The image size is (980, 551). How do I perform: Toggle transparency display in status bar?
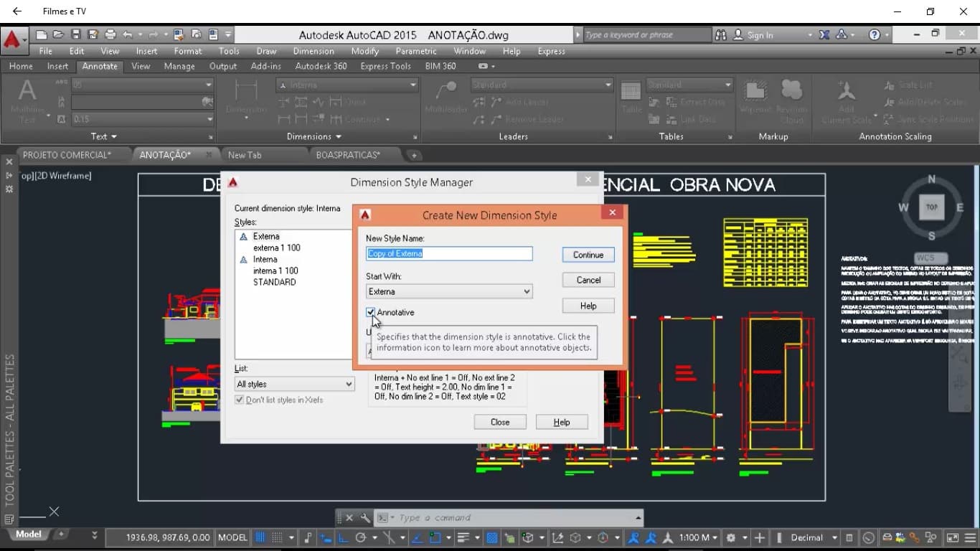(491, 537)
